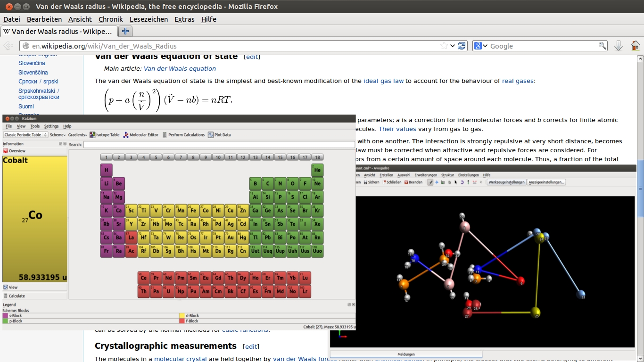Select the arrow selection tool in Avogadro

tap(456, 182)
